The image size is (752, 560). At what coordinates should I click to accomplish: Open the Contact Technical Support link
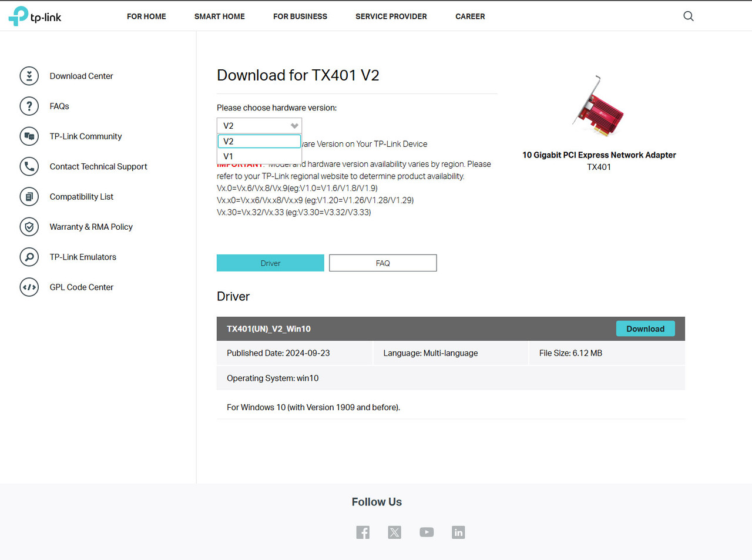tap(98, 166)
